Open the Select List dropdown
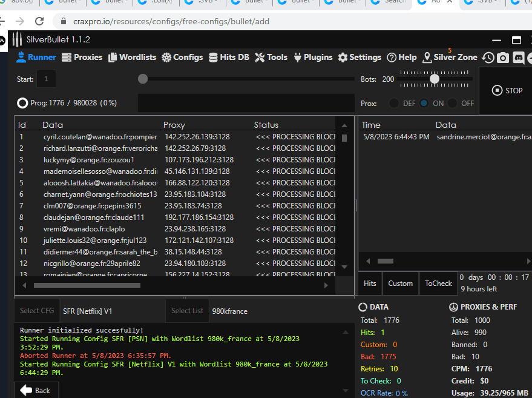 pos(187,310)
